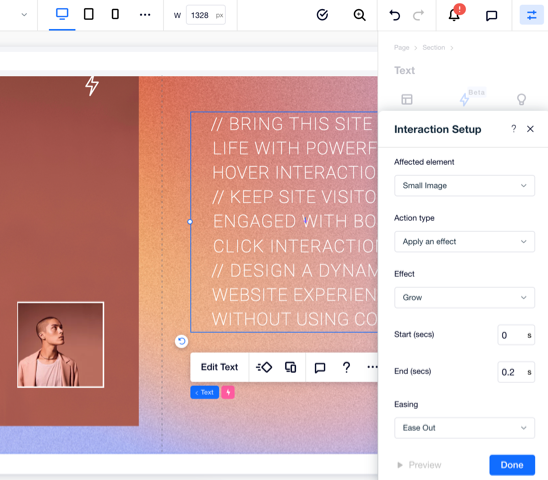Screen dimensions: 548x480
Task: Open the site checker checkmark icon
Action: coord(322,15)
